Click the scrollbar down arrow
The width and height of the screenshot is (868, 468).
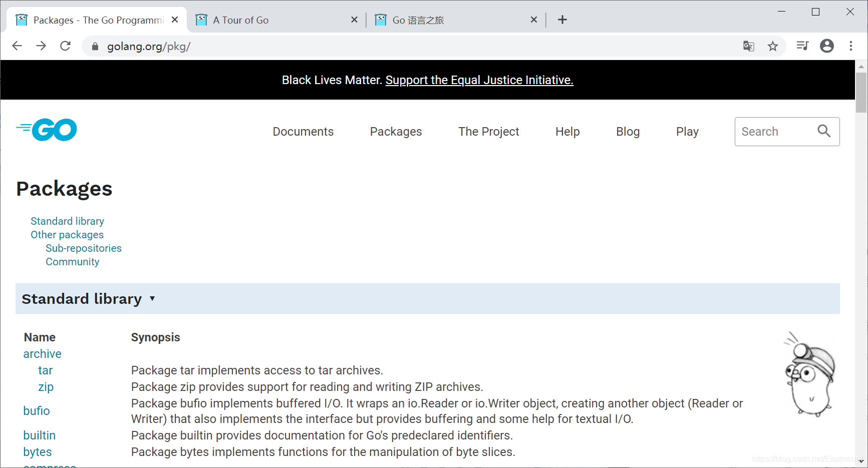click(861, 461)
